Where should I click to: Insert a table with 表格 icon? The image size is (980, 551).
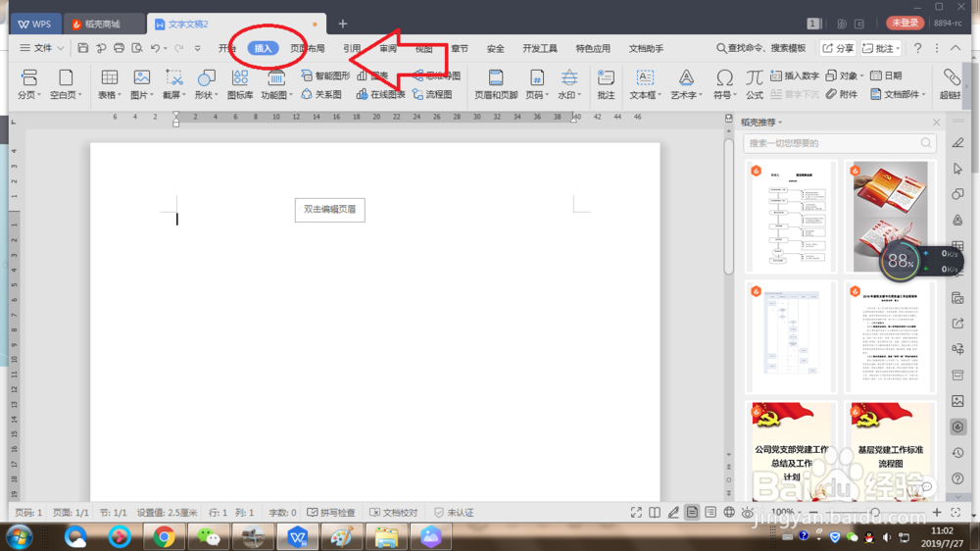click(110, 83)
